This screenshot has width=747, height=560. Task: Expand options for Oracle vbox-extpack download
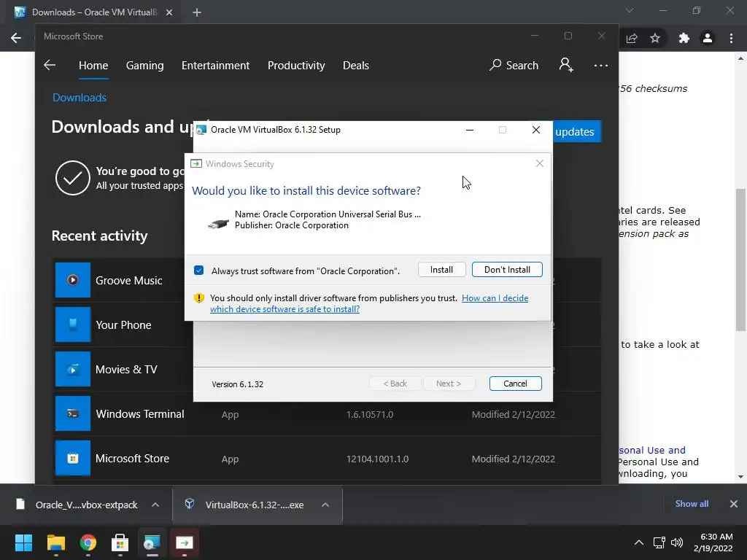tap(155, 505)
